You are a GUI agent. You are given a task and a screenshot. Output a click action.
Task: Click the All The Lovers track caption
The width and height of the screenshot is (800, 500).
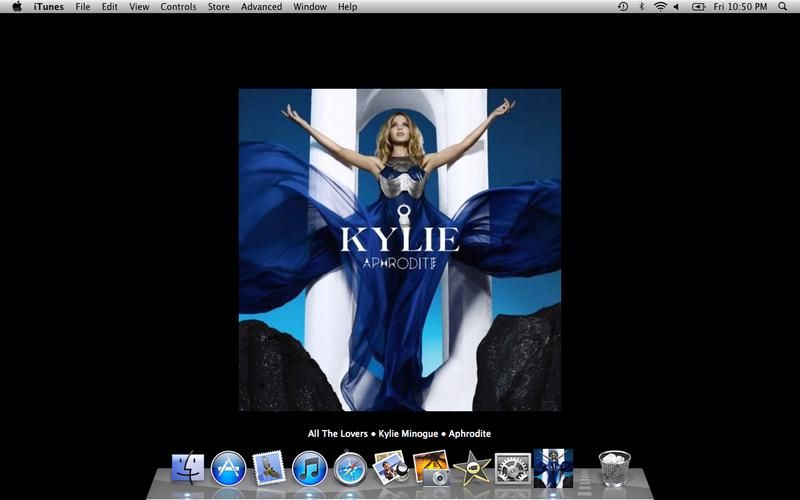(399, 434)
